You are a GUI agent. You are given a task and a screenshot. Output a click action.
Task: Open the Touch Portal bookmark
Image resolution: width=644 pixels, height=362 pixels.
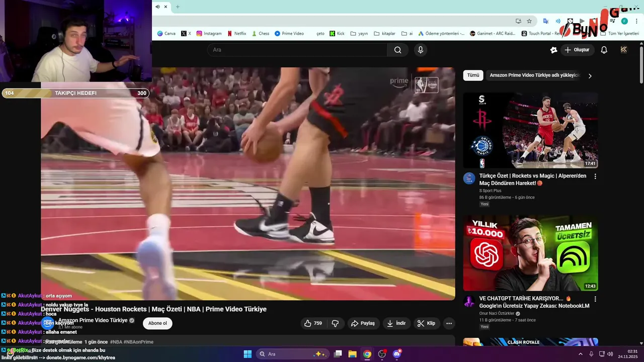click(x=541, y=34)
